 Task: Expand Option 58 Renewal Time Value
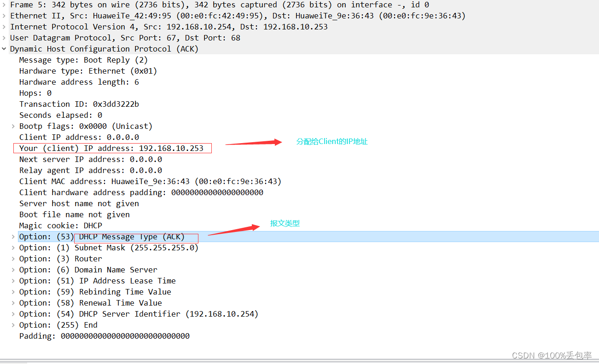13,303
